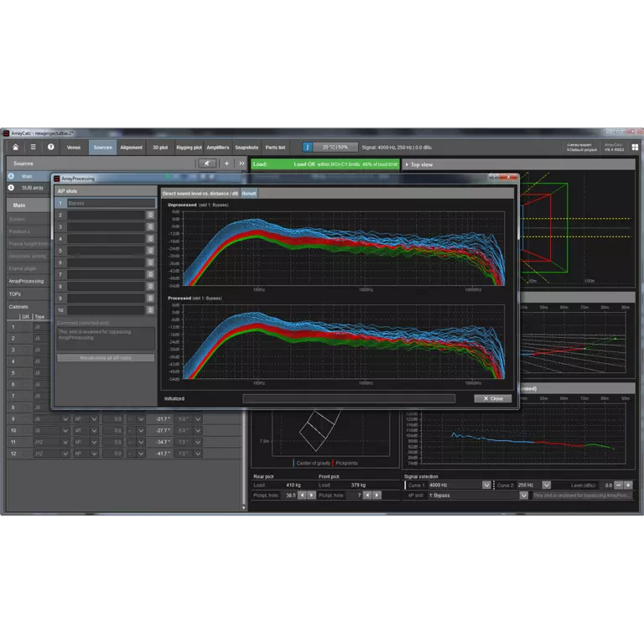Screen dimensions: 644x644
Task: Increase front pickpoint hole with right arrow
Action: pyautogui.click(x=377, y=496)
